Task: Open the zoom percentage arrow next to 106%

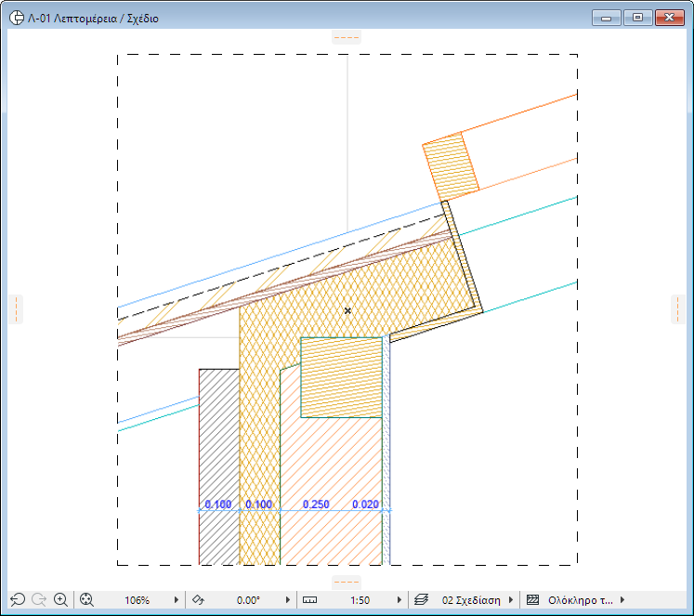Action: [177, 599]
